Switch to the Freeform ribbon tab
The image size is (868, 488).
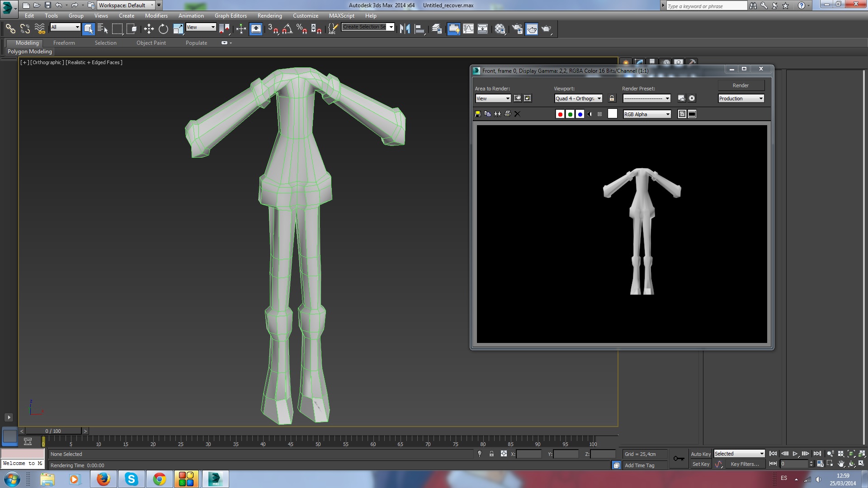[x=64, y=43]
